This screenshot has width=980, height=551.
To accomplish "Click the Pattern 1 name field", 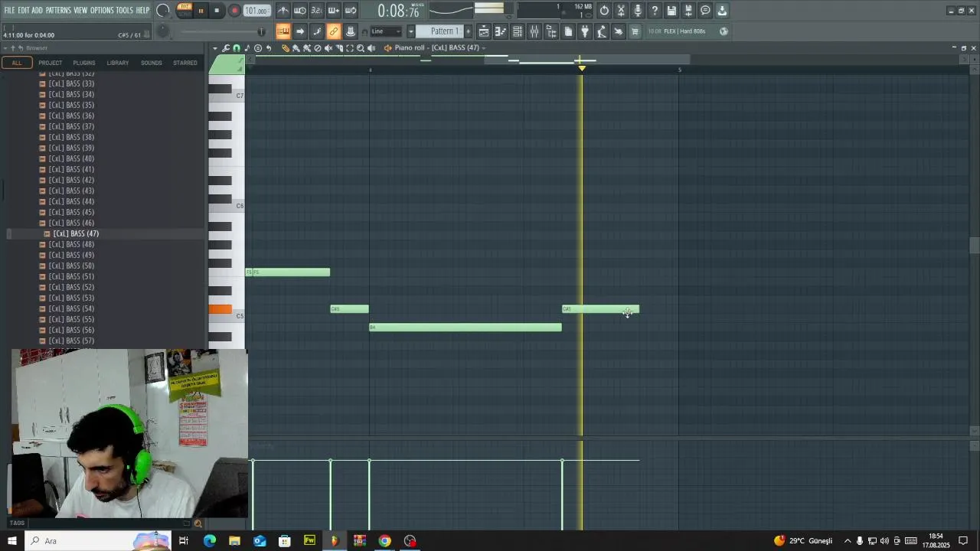I will click(x=439, y=31).
